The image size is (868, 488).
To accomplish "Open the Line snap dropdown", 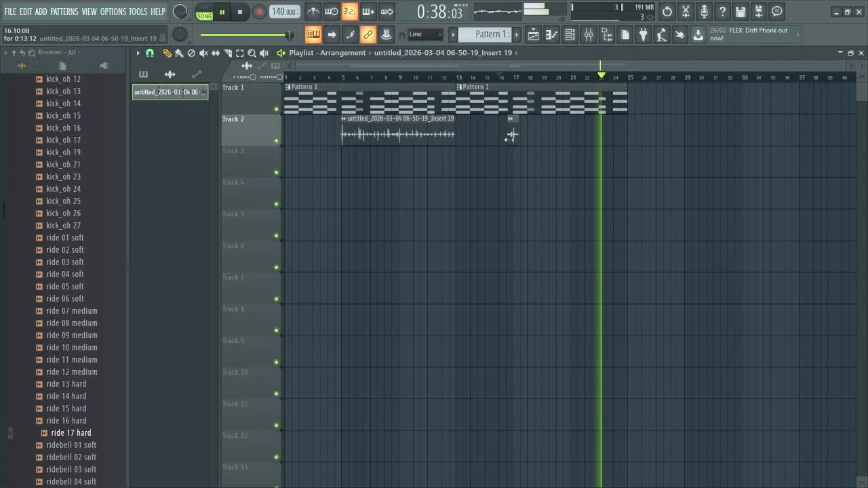I will coord(425,35).
